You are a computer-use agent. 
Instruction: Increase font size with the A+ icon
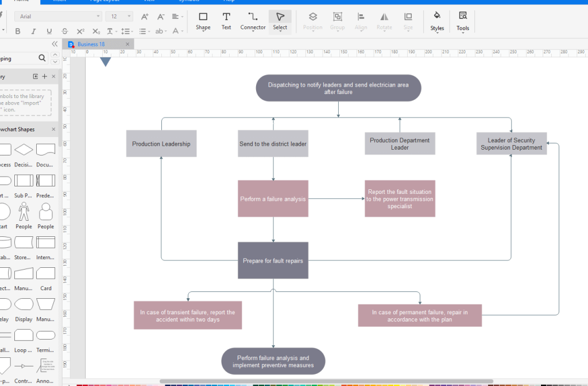click(x=145, y=17)
